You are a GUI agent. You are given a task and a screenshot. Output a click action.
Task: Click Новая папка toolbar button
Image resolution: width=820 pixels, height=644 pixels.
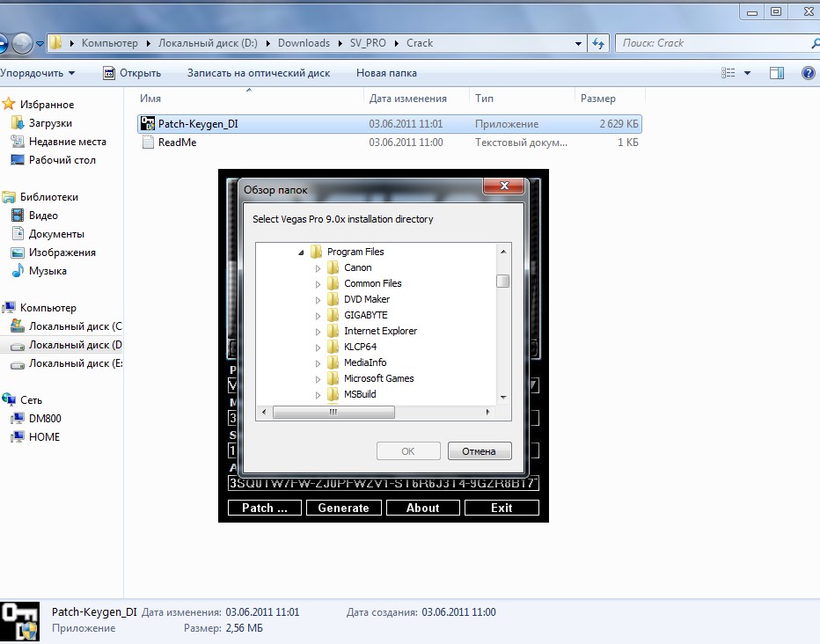coord(386,73)
